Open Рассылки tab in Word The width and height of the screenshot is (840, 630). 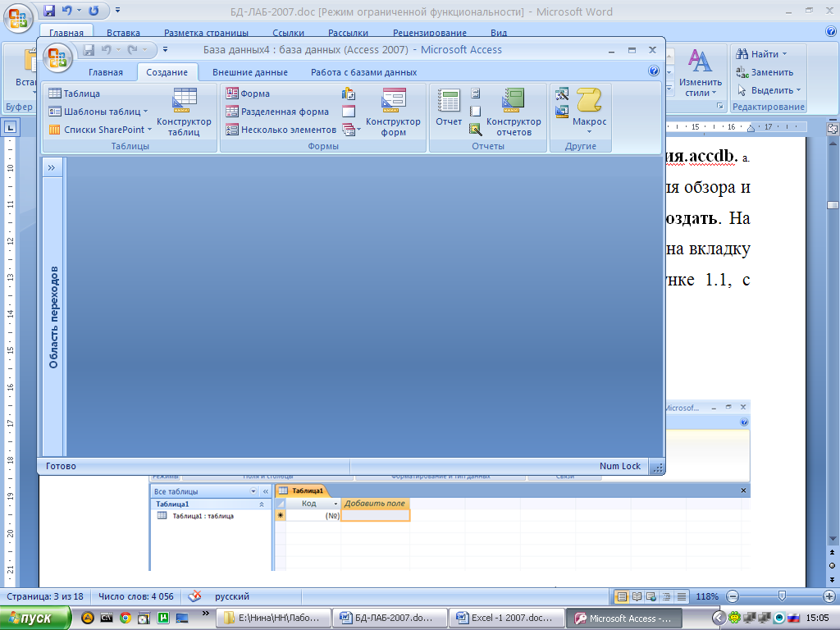348,33
